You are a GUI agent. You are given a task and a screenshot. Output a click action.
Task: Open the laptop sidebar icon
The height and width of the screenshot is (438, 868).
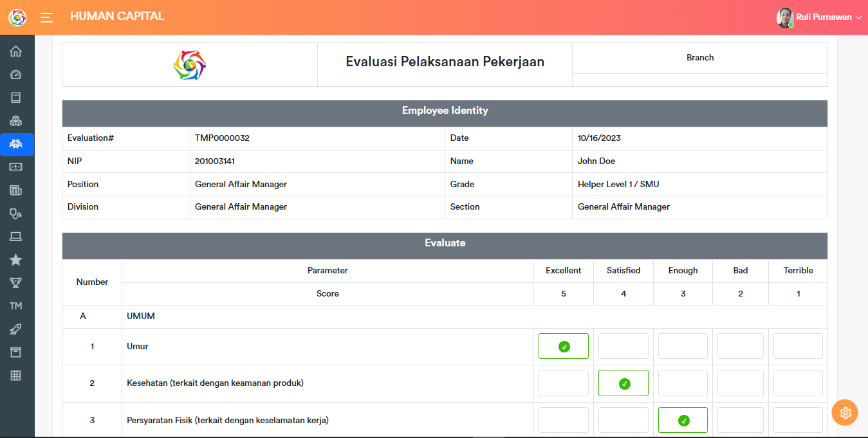click(16, 237)
